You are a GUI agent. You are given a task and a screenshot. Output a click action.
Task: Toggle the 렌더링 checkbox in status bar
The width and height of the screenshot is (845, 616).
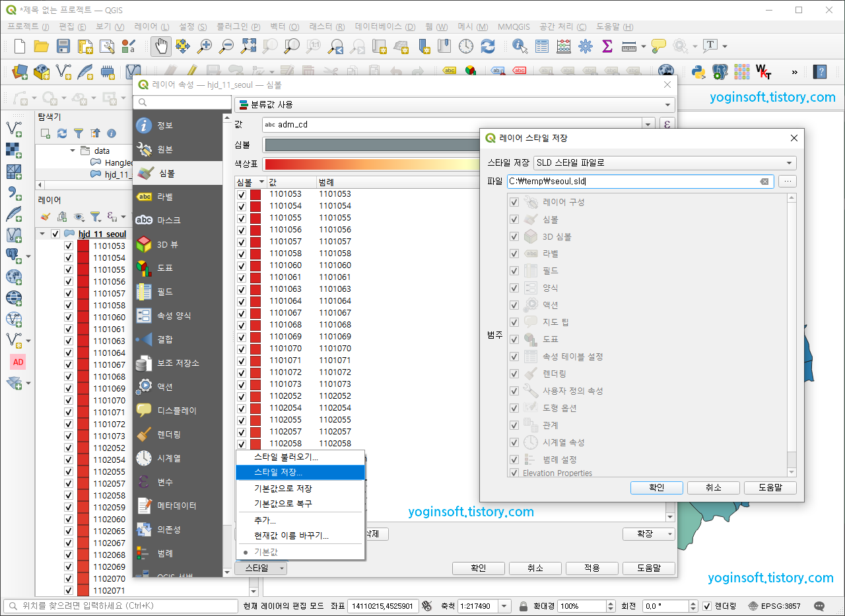707,606
